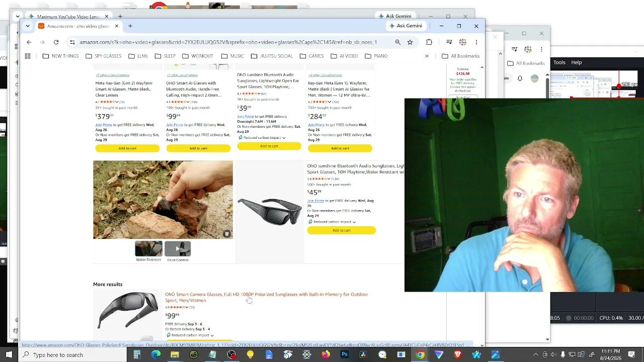Click Ask Gemini in the Amazon window
644x362 pixels.
coord(405,26)
